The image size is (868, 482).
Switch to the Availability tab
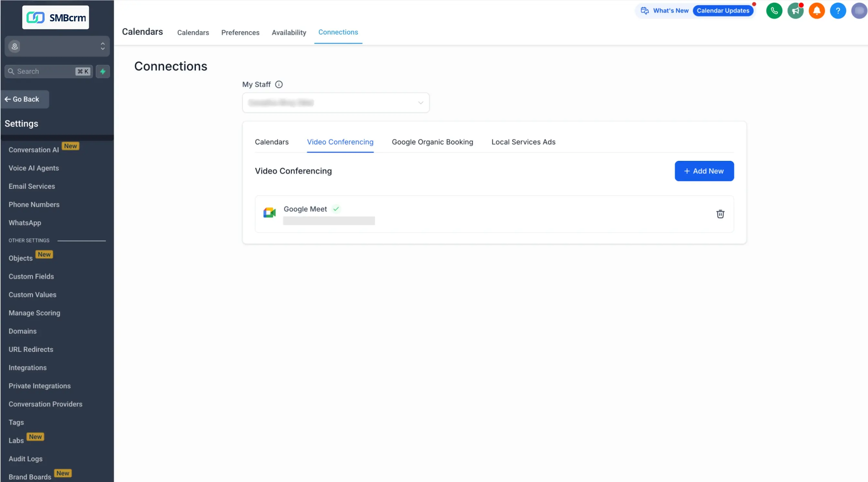click(x=289, y=32)
